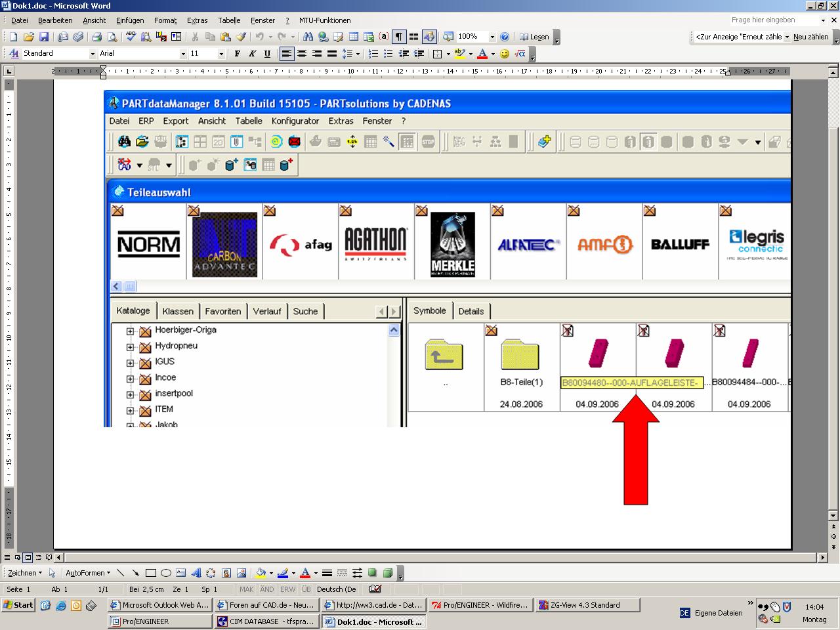
Task: Select the Rectangle drawing tool
Action: pos(151,573)
